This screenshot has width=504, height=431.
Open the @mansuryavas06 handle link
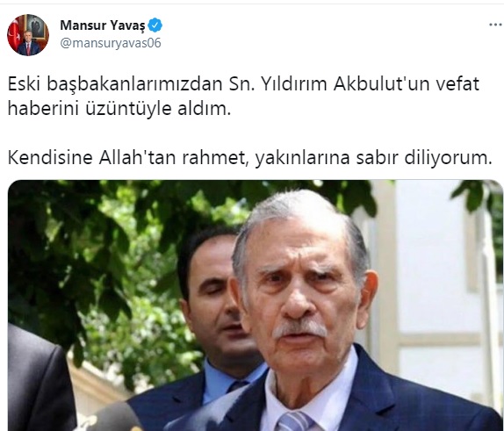pos(111,43)
